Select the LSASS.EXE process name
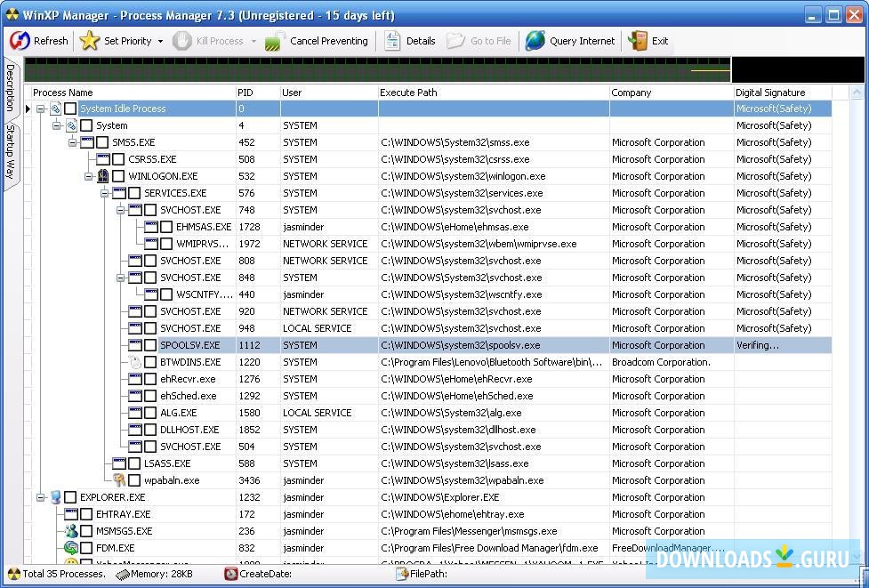This screenshot has width=869, height=588. tap(167, 463)
